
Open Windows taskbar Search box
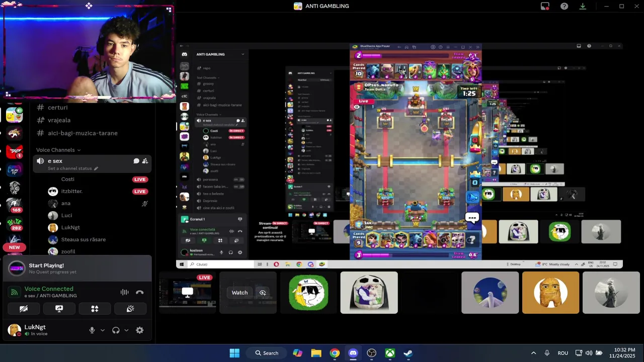(x=266, y=353)
